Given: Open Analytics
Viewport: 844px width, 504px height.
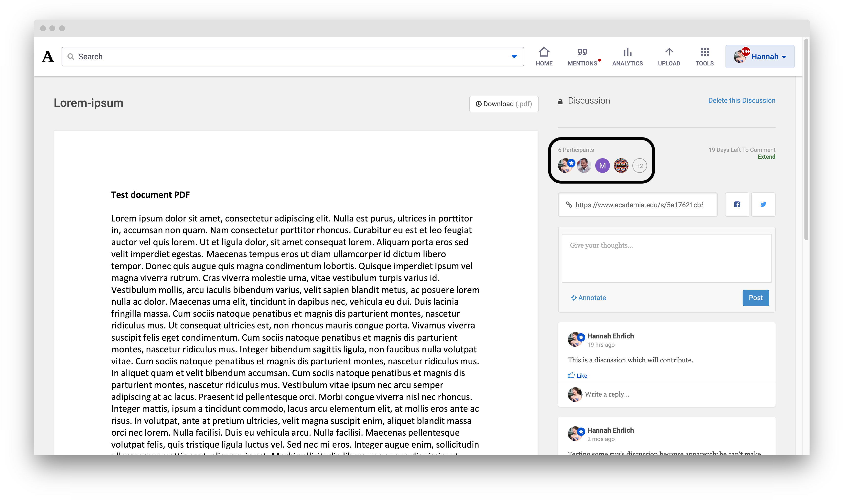Looking at the screenshot, I should coord(627,56).
